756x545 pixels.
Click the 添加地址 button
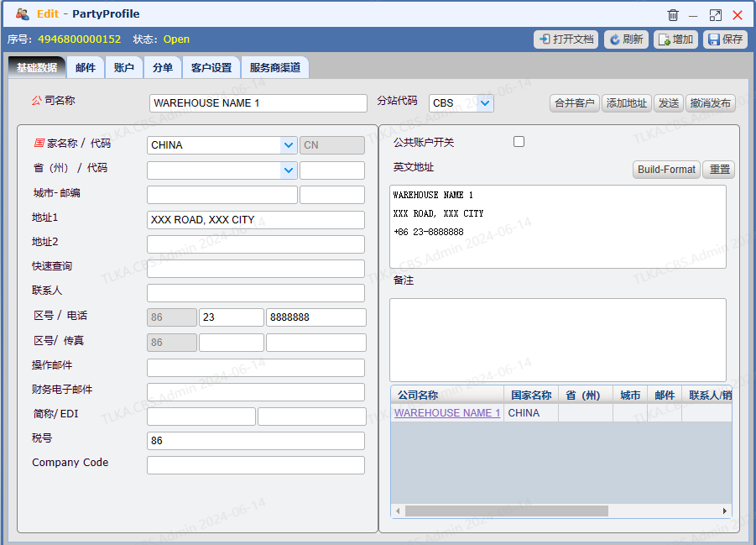(626, 103)
